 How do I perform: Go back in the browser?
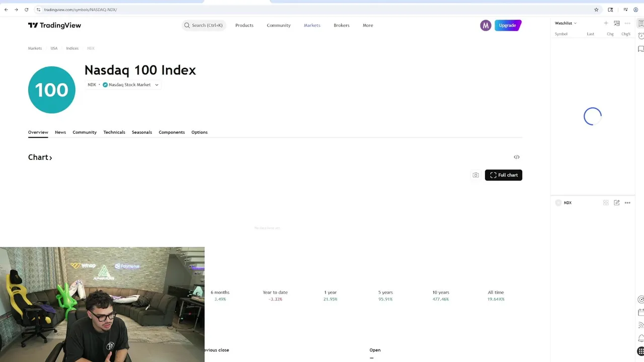click(6, 10)
